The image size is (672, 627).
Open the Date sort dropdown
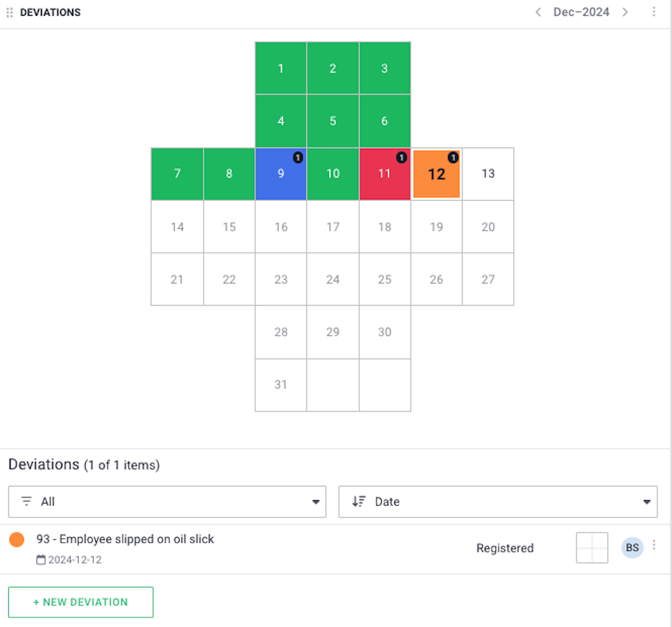pyautogui.click(x=498, y=502)
